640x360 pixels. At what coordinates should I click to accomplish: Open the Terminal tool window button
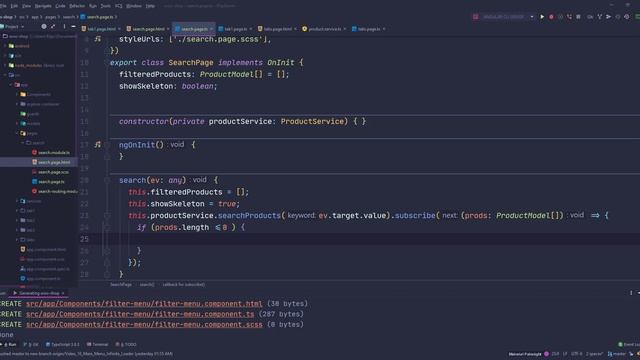(x=97, y=344)
